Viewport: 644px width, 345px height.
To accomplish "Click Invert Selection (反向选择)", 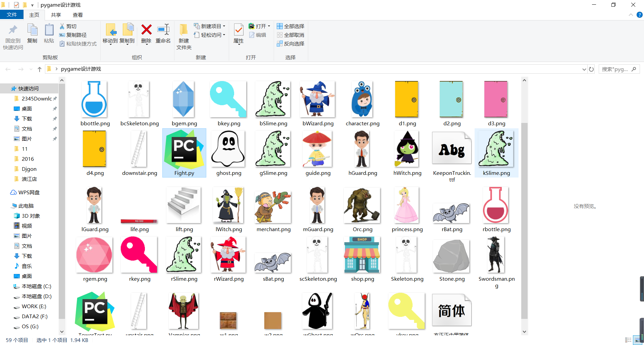I will [x=290, y=44].
